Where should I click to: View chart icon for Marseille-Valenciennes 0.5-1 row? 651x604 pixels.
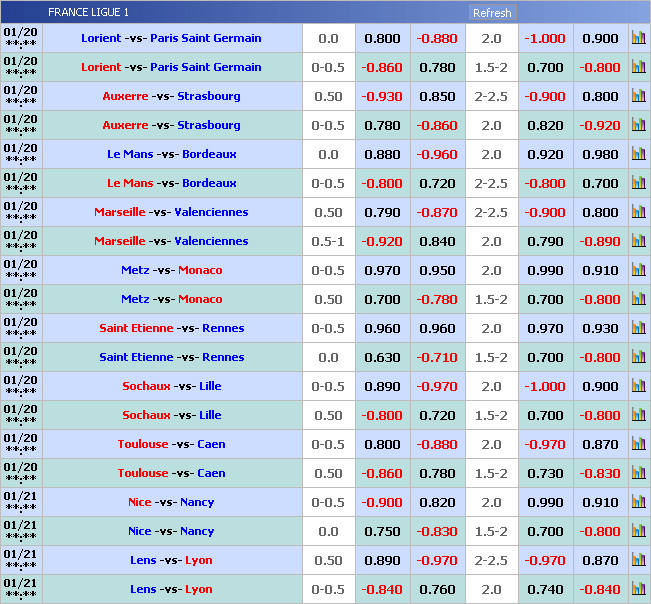click(638, 242)
